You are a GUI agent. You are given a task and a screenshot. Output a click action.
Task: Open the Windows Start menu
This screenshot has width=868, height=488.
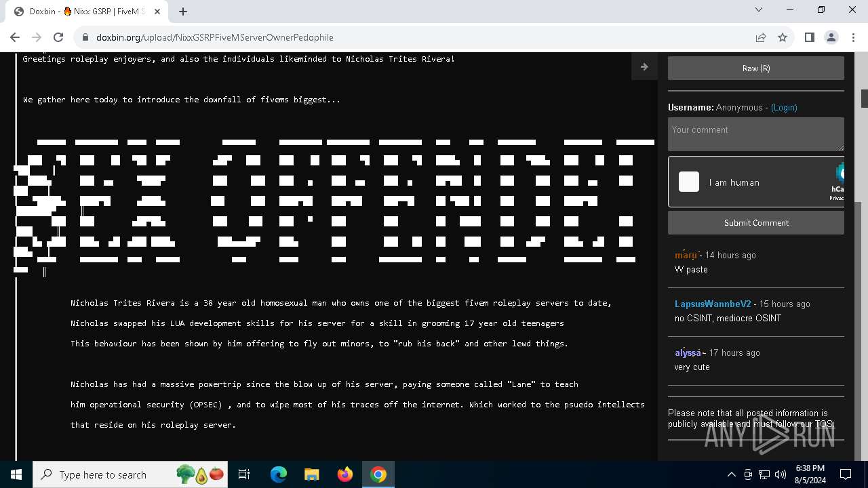[16, 474]
